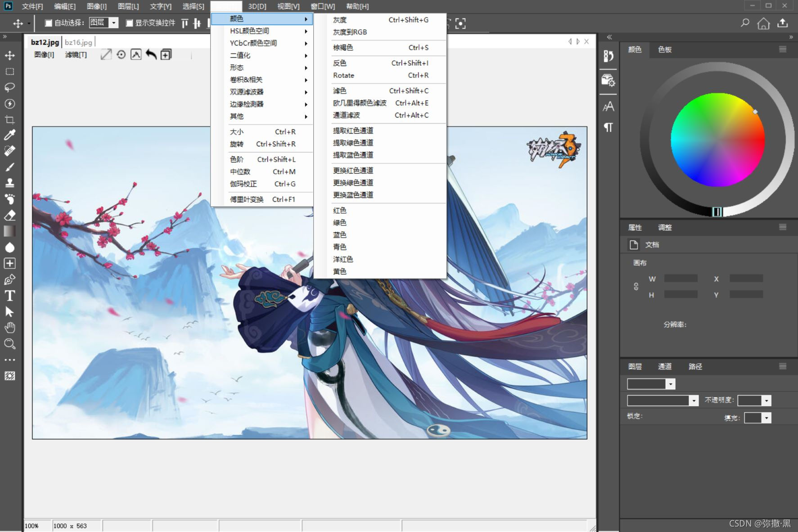Screen dimensions: 798x532
Task: Click the undo arrow icon in document toolbar
Action: point(151,54)
